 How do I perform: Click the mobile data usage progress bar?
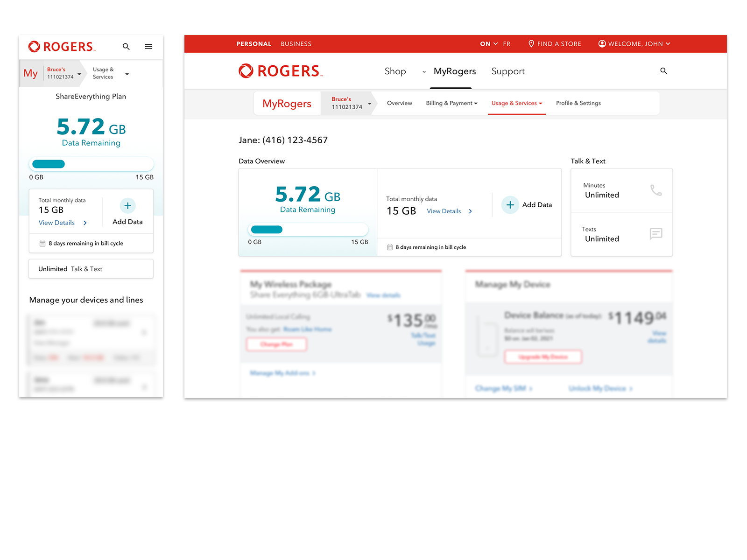[x=91, y=164]
